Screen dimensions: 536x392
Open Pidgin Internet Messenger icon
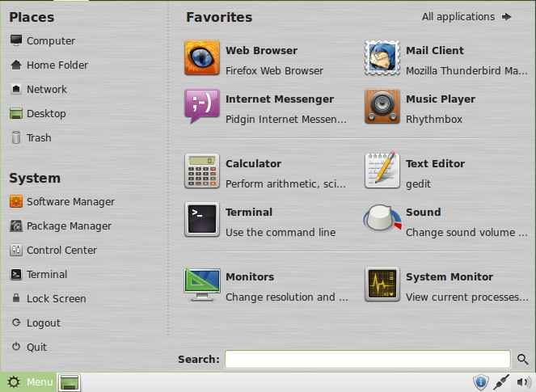point(201,107)
